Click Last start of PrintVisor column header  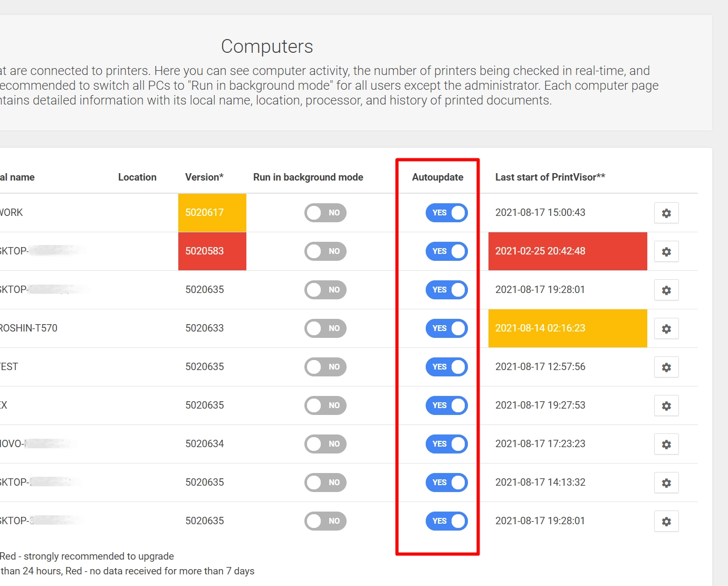click(550, 177)
